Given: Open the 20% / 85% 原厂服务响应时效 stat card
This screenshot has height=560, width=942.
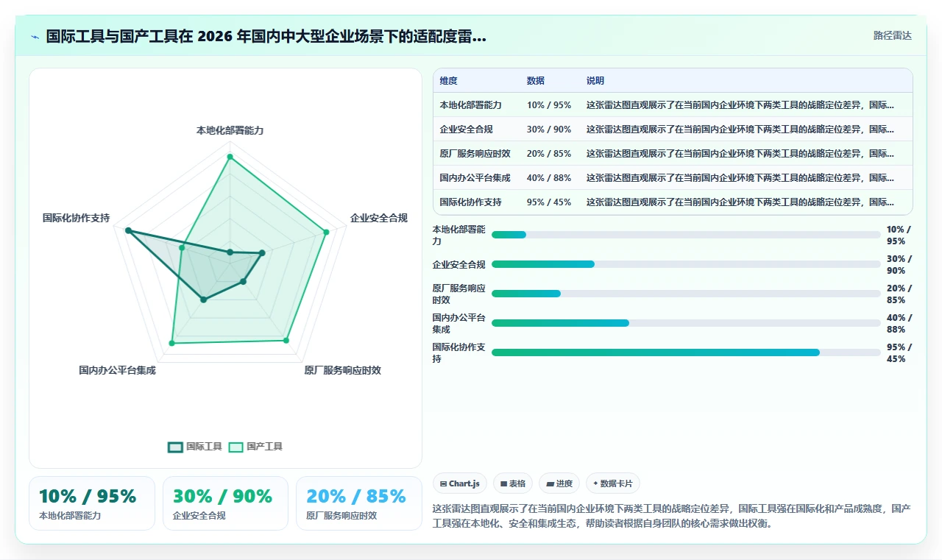Looking at the screenshot, I should click(359, 503).
